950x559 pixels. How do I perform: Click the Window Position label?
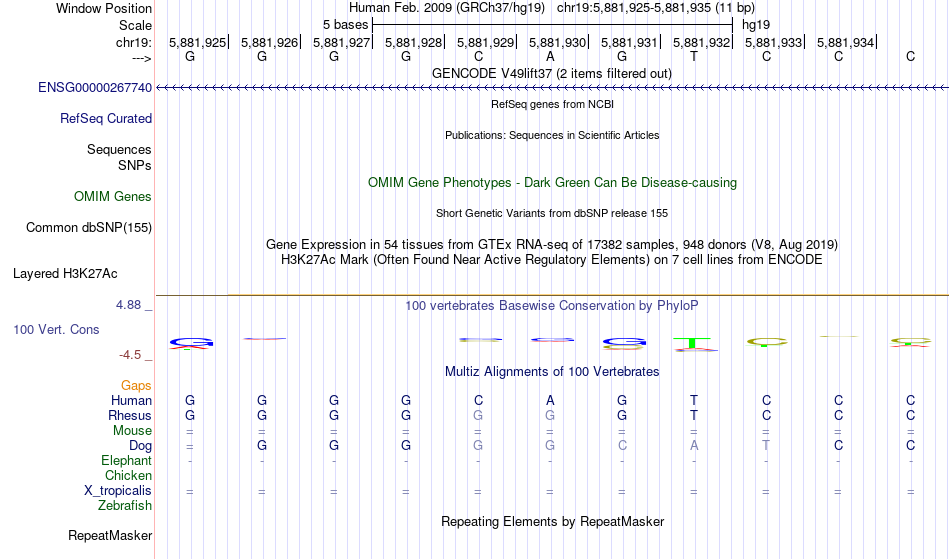tap(104, 8)
